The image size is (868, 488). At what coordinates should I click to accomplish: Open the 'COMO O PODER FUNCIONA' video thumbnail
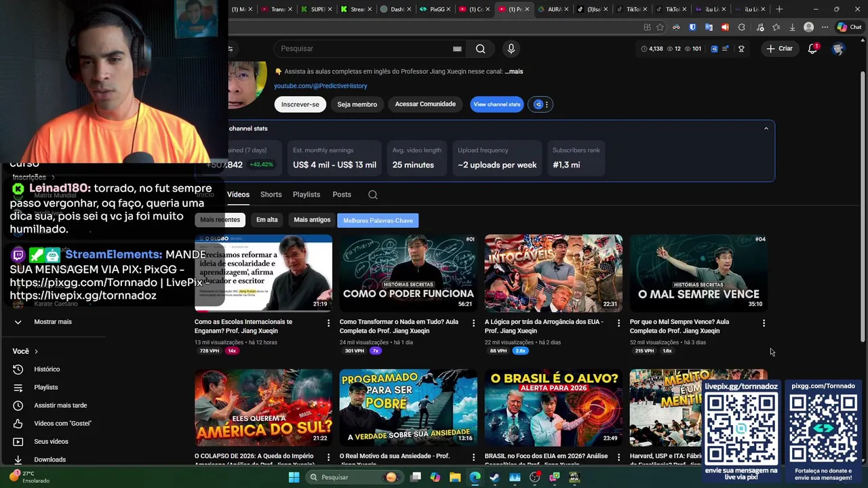pyautogui.click(x=408, y=273)
